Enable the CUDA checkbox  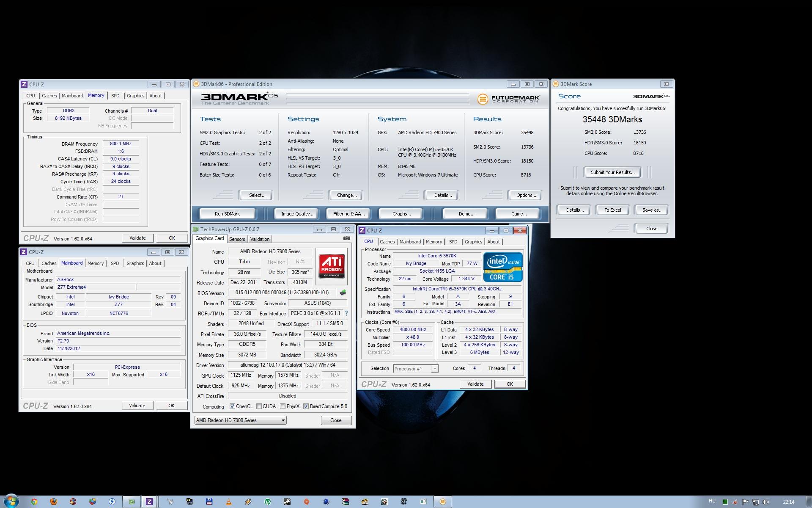259,406
